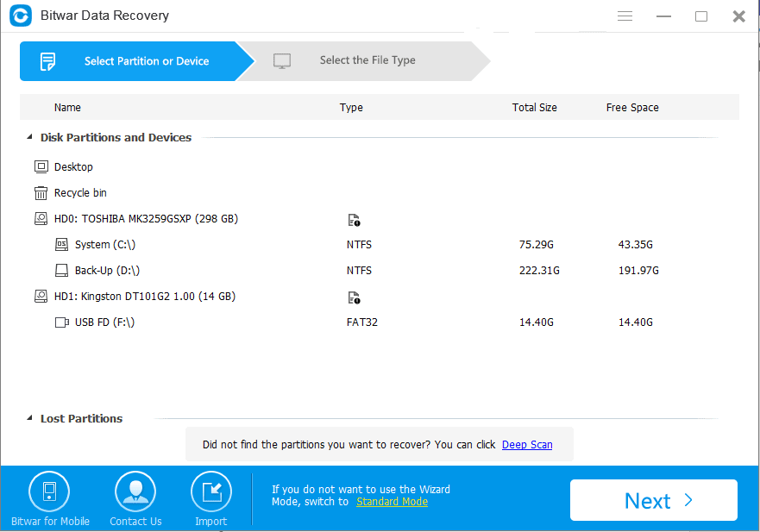The image size is (760, 532).
Task: Click the Recycle bin trash icon
Action: [x=41, y=193]
